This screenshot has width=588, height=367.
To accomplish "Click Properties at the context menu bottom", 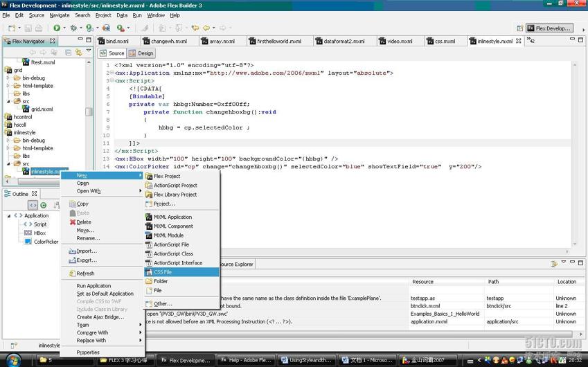I will click(x=88, y=352).
